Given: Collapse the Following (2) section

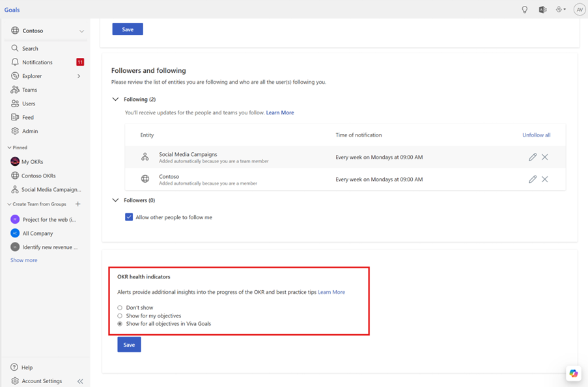Looking at the screenshot, I should point(115,100).
